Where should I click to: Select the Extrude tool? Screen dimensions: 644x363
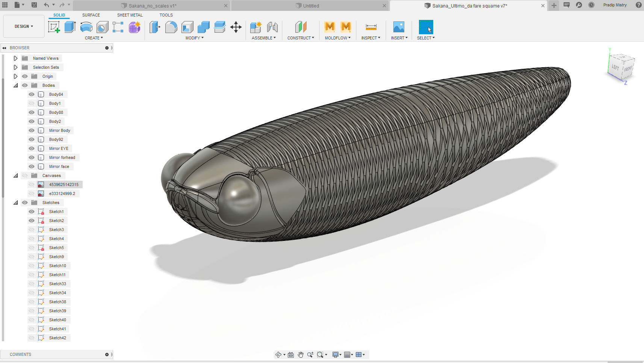(70, 27)
